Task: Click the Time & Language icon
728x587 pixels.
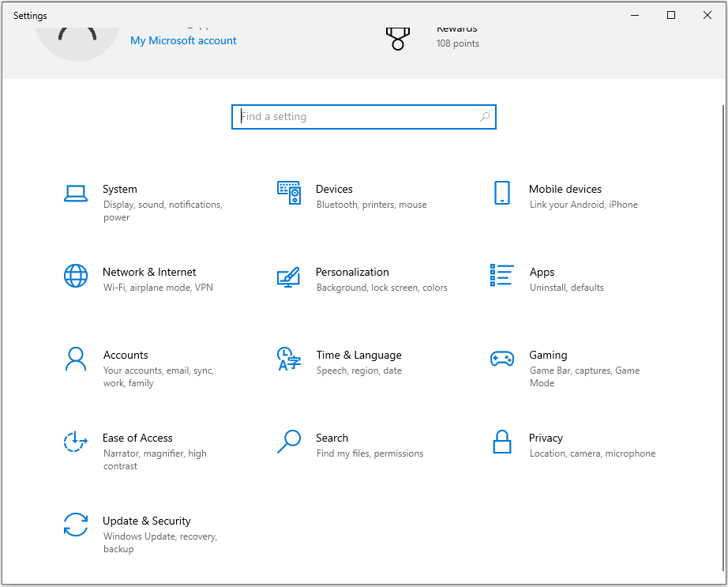Action: pos(289,359)
